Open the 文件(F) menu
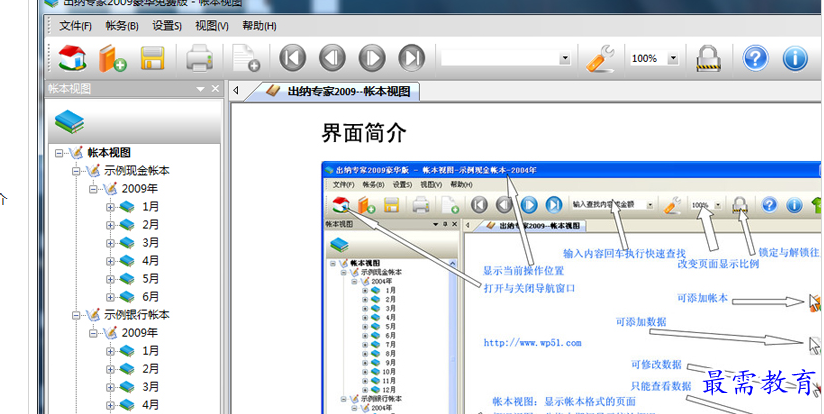The image size is (824, 414). click(75, 26)
